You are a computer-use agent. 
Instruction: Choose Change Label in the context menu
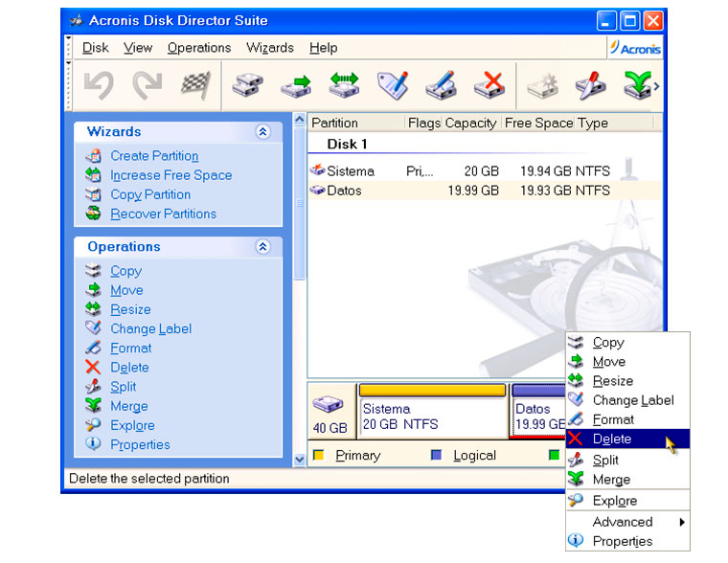coord(627,400)
